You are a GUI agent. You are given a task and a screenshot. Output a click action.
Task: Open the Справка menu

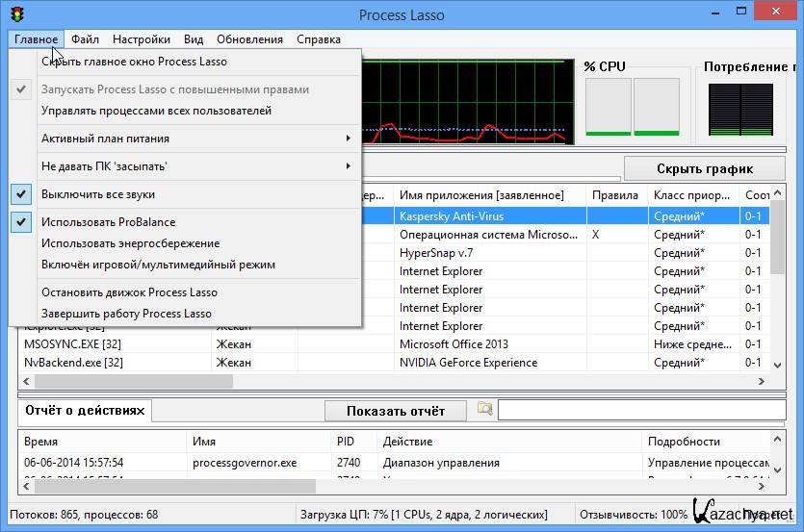(318, 39)
